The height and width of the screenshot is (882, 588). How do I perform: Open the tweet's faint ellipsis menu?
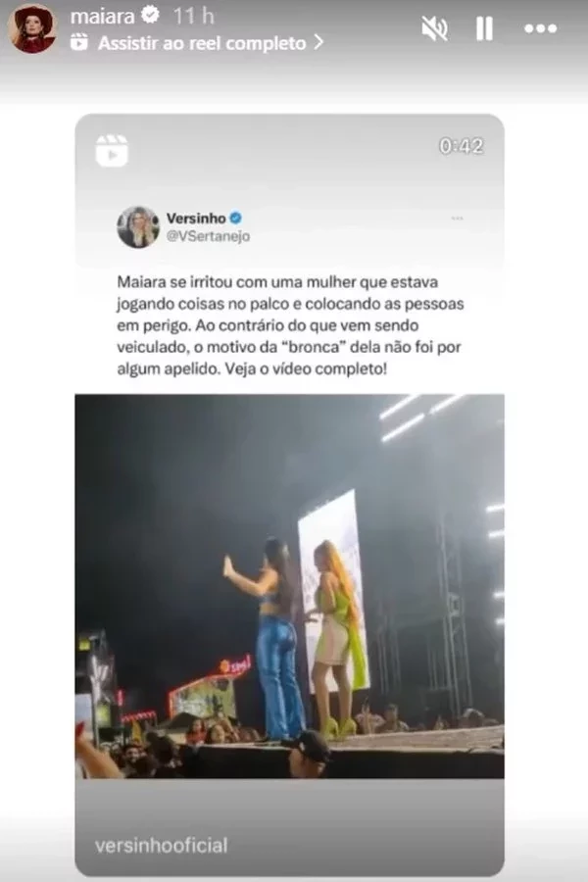point(457,219)
